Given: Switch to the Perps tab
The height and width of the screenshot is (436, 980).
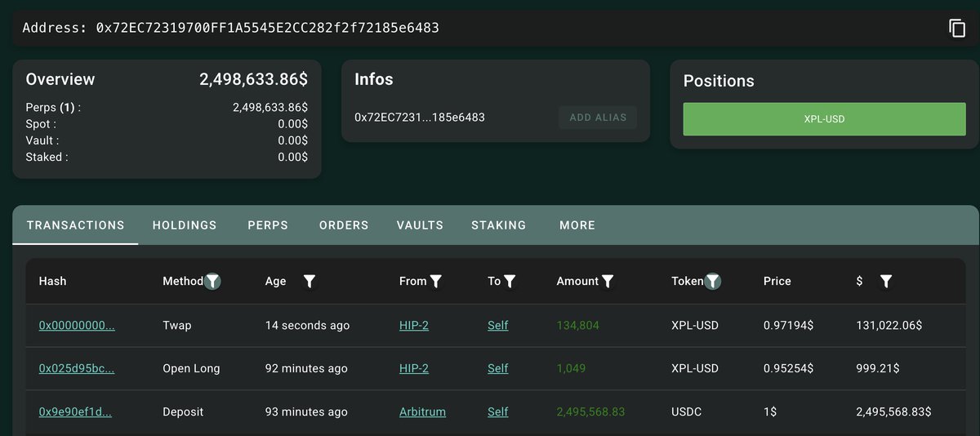Looking at the screenshot, I should (x=268, y=225).
